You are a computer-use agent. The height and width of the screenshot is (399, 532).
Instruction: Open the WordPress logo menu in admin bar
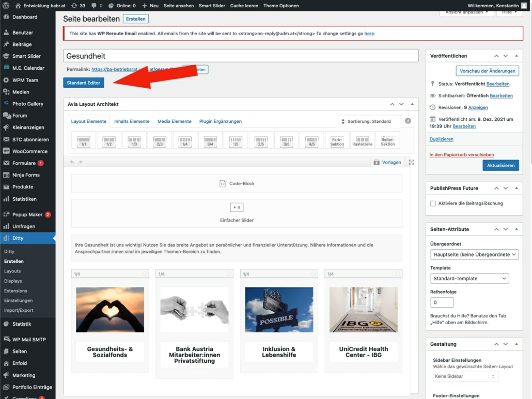pyautogui.click(x=6, y=6)
